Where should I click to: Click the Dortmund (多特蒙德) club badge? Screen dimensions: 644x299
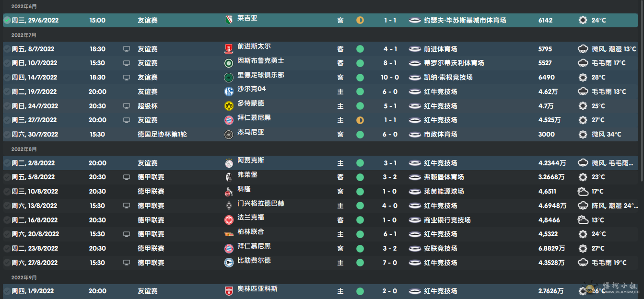[x=228, y=106]
